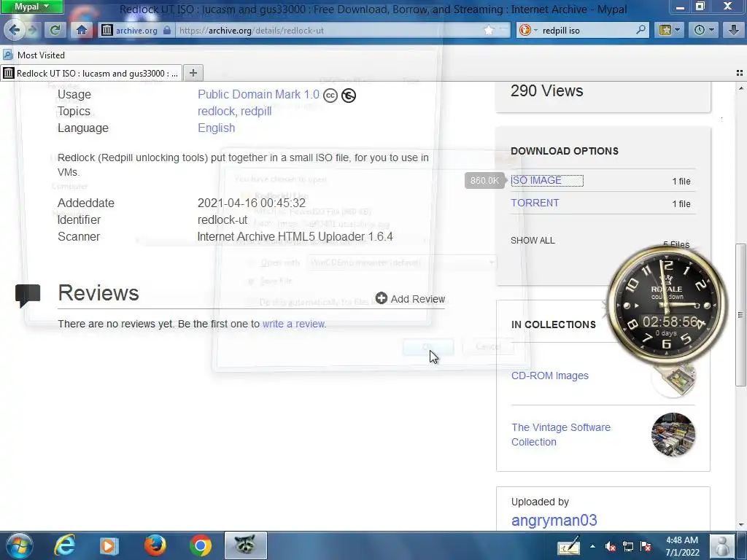The height and width of the screenshot is (560, 747).
Task: Click the vertical scrollbar thumb
Action: [x=740, y=314]
